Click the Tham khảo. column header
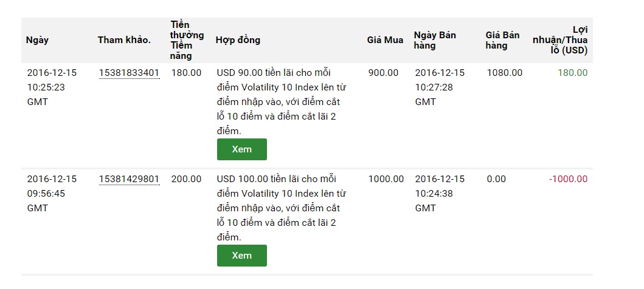Image resolution: width=644 pixels, height=289 pixels. [124, 40]
